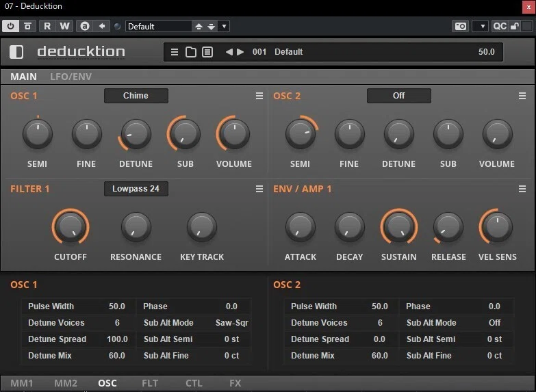The height and width of the screenshot is (392, 536).
Task: Open the OSC 2 section menu icon
Action: pyautogui.click(x=522, y=96)
